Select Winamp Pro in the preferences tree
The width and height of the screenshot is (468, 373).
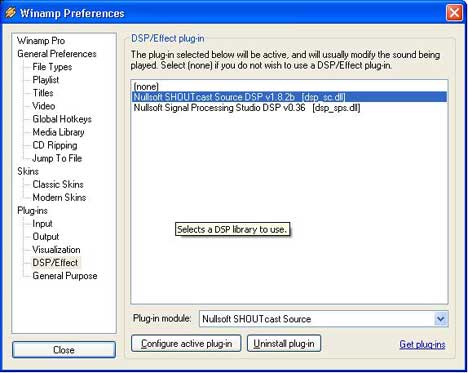pyautogui.click(x=41, y=41)
